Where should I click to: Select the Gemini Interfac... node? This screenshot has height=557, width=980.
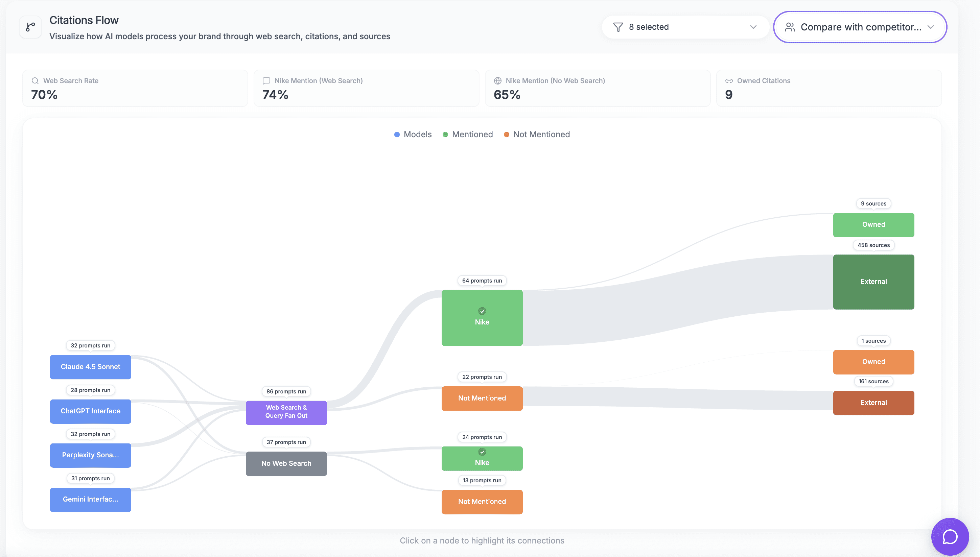pyautogui.click(x=90, y=500)
